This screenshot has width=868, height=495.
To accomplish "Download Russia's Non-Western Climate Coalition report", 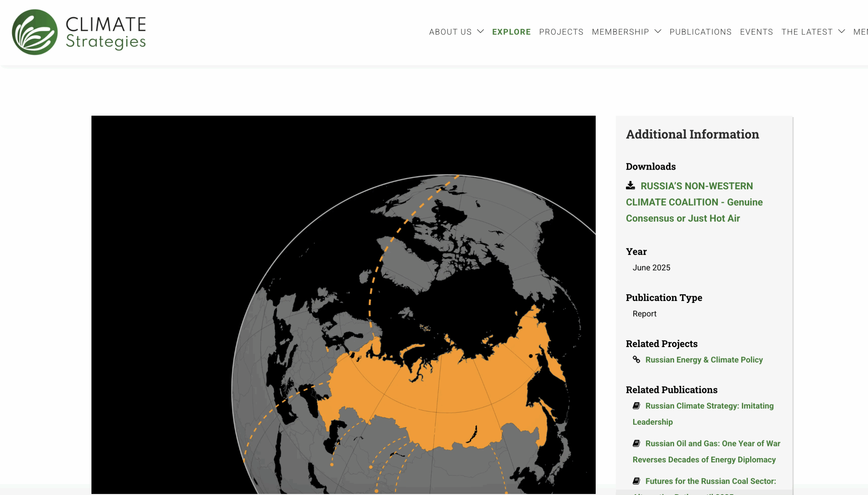I will (x=694, y=202).
